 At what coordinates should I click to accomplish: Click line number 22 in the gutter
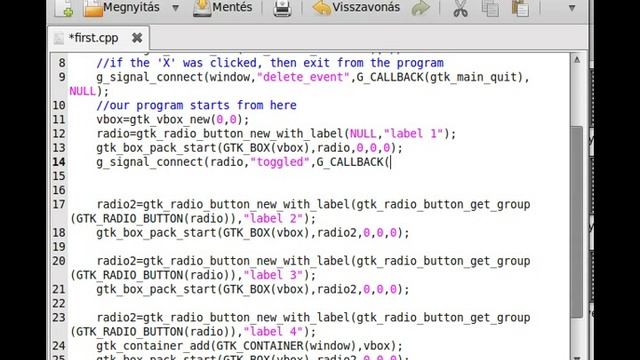pos(59,304)
